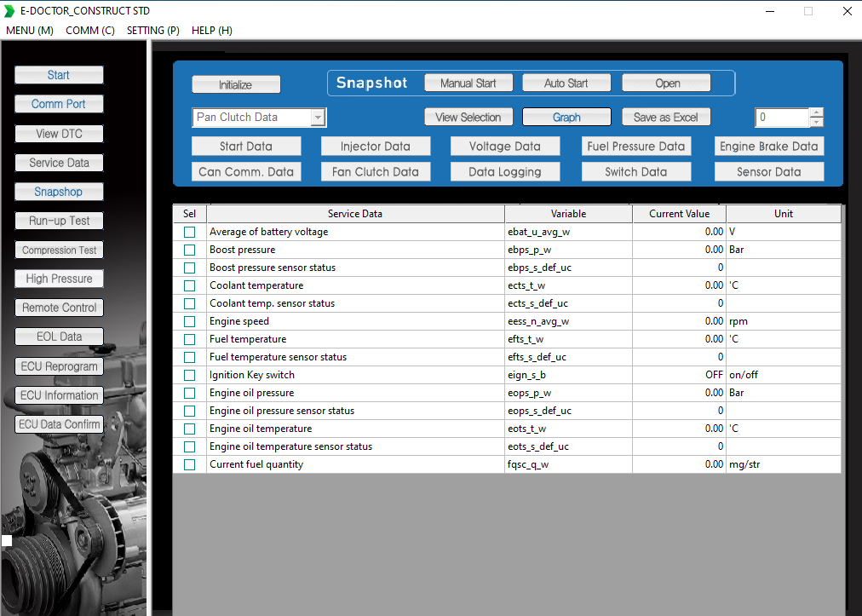Open the MENU (M) menu

click(30, 31)
